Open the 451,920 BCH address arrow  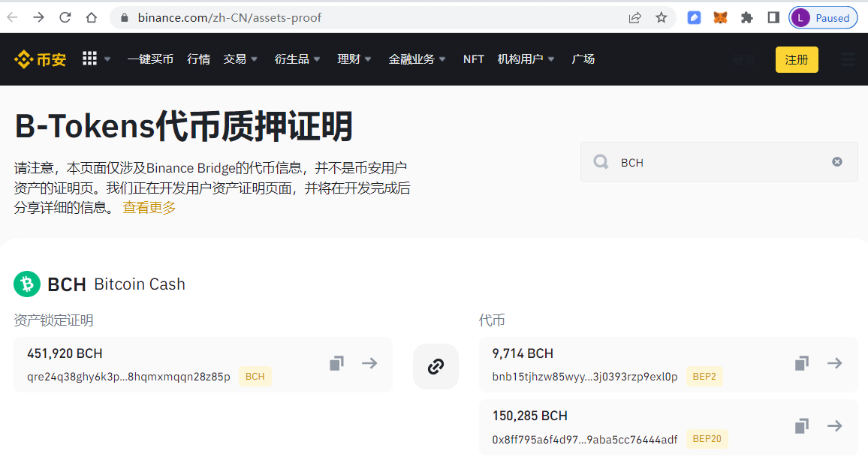(369, 364)
